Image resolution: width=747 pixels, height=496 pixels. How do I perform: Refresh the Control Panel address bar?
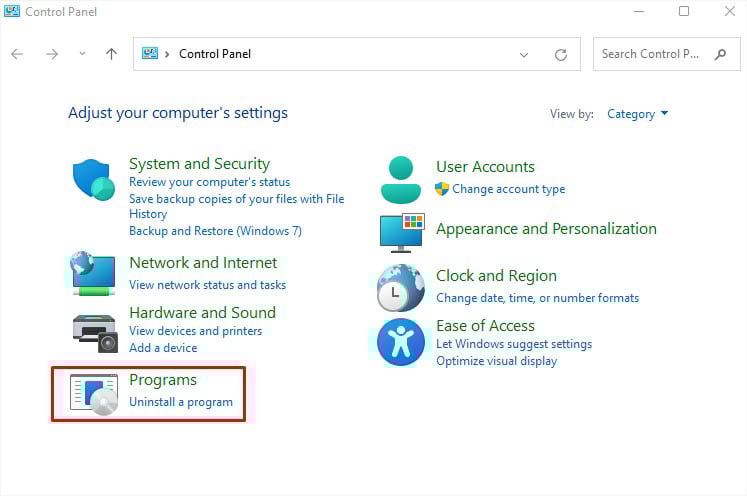click(561, 54)
